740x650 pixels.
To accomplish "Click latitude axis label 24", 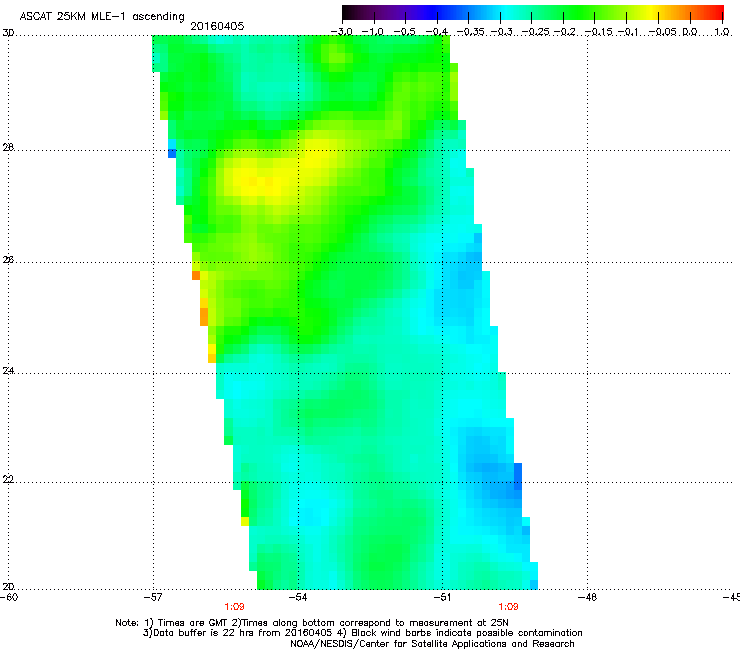I will 8,371.
